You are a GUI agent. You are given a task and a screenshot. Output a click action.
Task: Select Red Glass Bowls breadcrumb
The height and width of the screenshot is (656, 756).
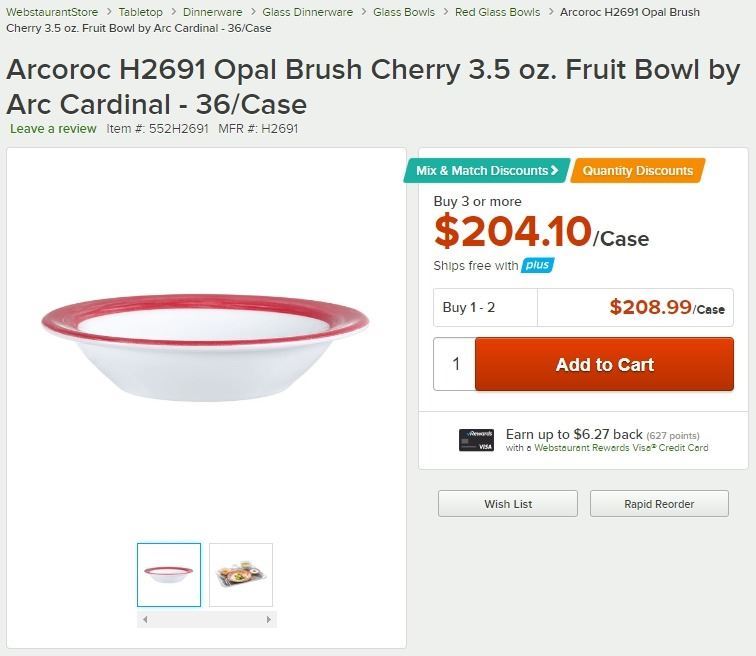(497, 12)
